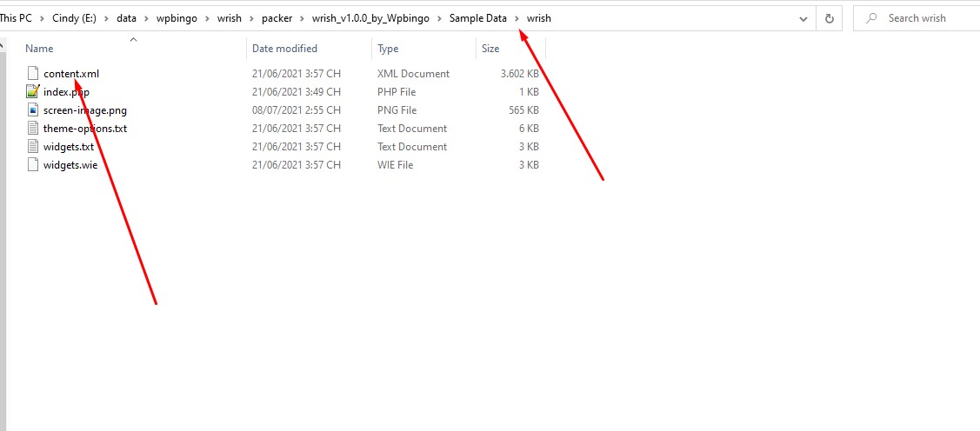Navigate to wrish_v1.0.0_by_Wpbingo breadcrumb

tap(370, 18)
